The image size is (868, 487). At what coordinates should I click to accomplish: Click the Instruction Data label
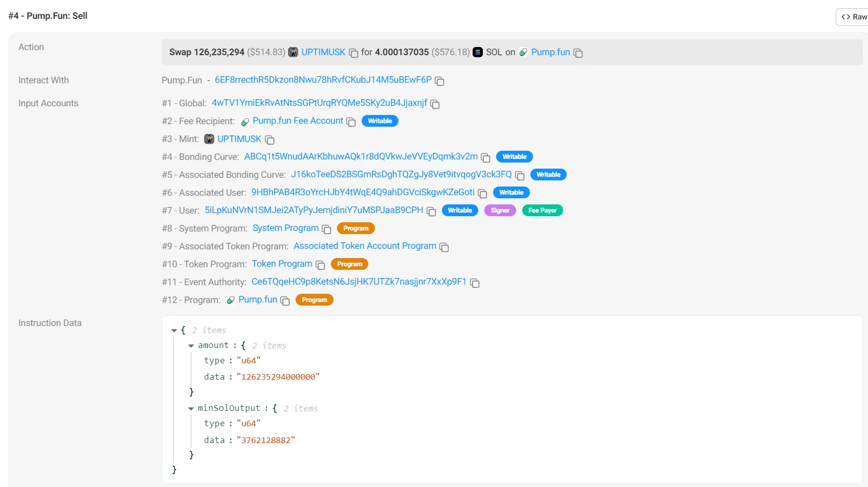click(x=50, y=323)
